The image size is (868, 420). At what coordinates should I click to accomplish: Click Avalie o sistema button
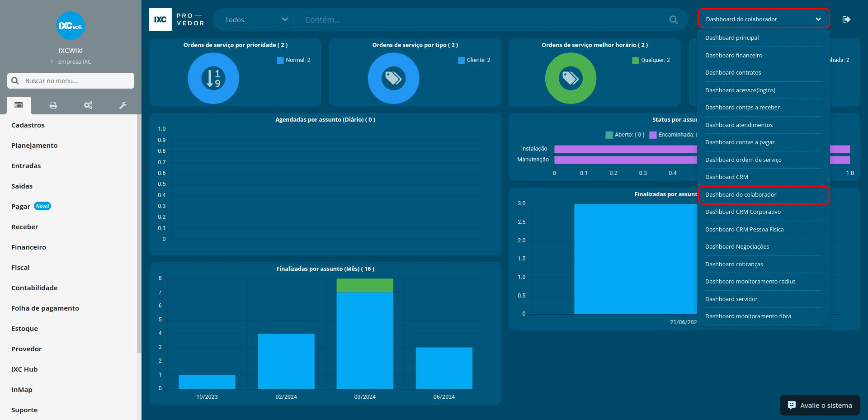820,406
